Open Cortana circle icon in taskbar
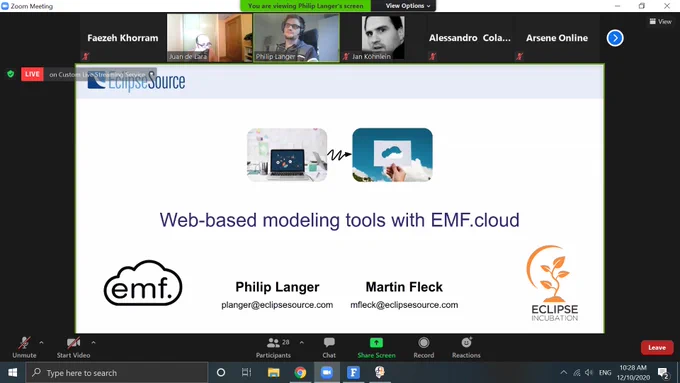Image resolution: width=680 pixels, height=383 pixels. pyautogui.click(x=221, y=373)
